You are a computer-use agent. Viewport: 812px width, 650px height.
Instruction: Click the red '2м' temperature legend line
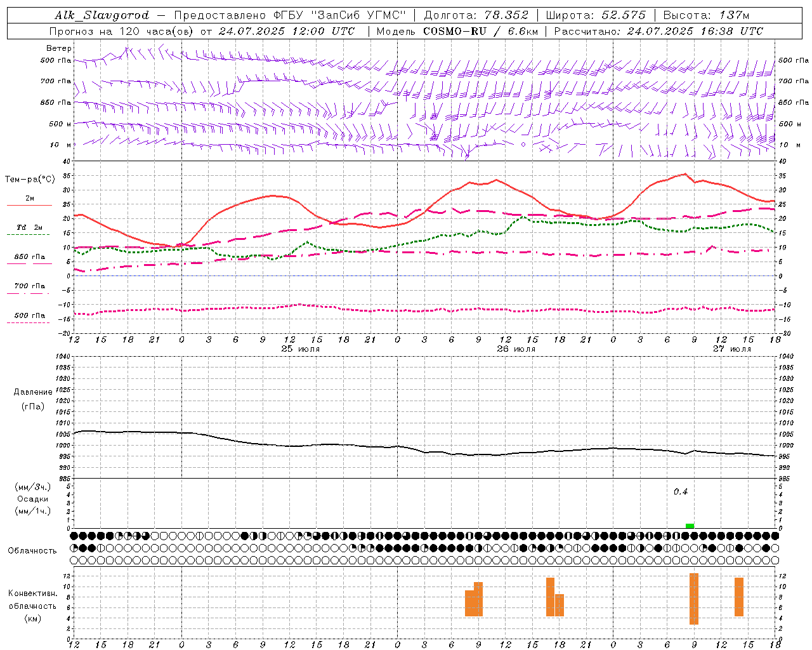(x=29, y=205)
